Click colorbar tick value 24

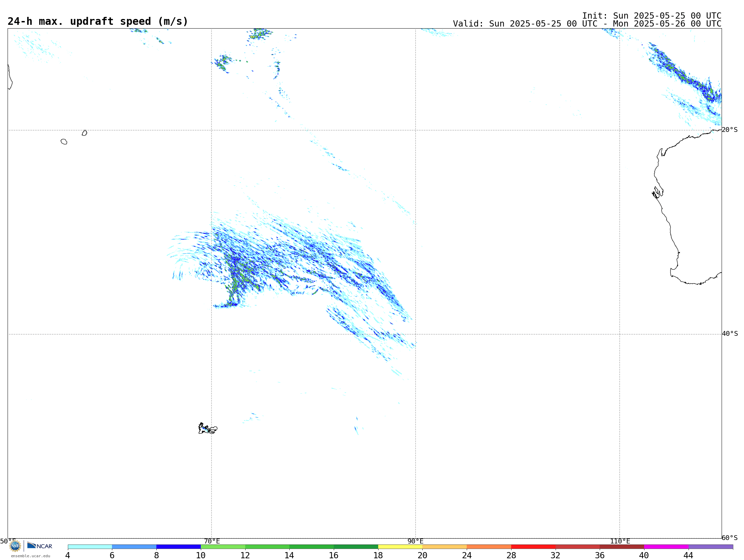pyautogui.click(x=467, y=555)
